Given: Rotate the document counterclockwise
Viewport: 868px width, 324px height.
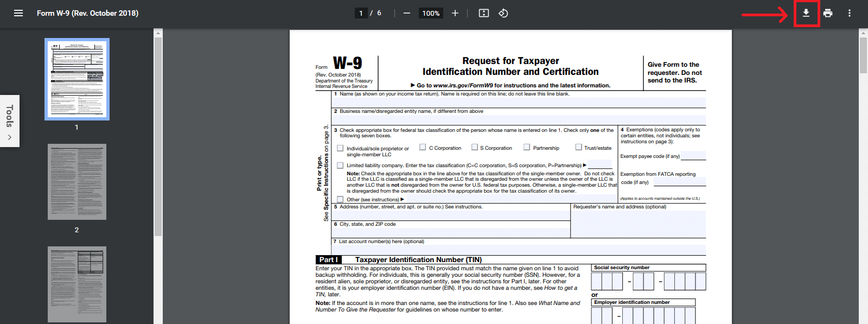Looking at the screenshot, I should (x=503, y=13).
